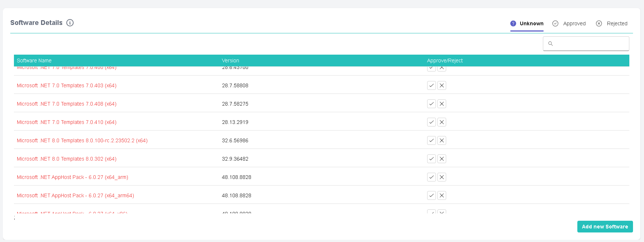Click the Approve/Reject column header
The width and height of the screenshot is (644, 242).
point(445,60)
